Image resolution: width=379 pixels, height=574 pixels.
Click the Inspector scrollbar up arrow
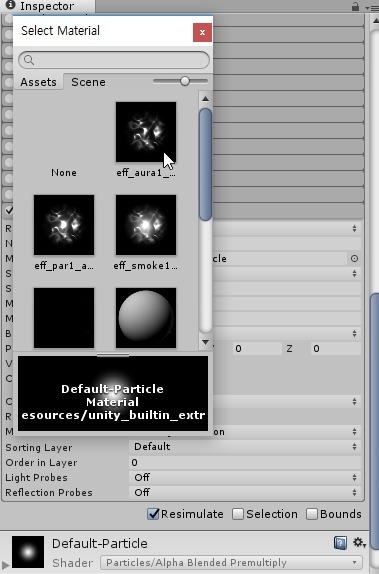pyautogui.click(x=375, y=21)
